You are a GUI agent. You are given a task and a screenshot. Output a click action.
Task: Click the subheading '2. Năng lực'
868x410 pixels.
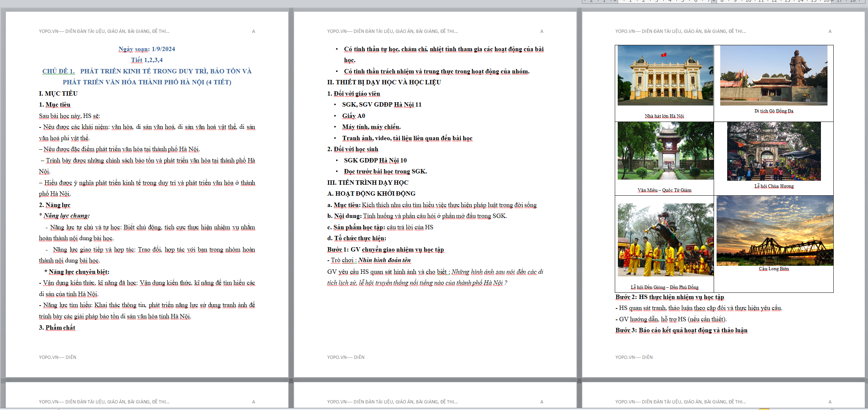tap(55, 205)
